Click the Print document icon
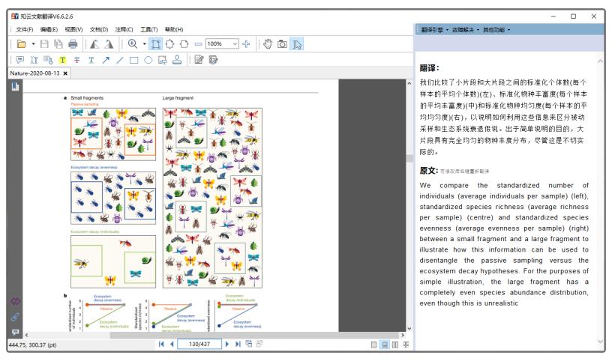Screen dimensions: 615x364 (x=73, y=44)
